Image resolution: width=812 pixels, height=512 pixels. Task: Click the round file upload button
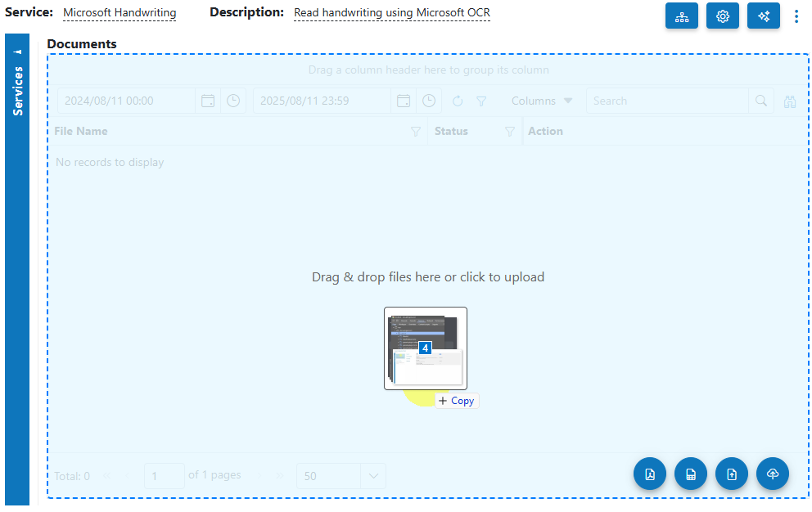click(732, 474)
